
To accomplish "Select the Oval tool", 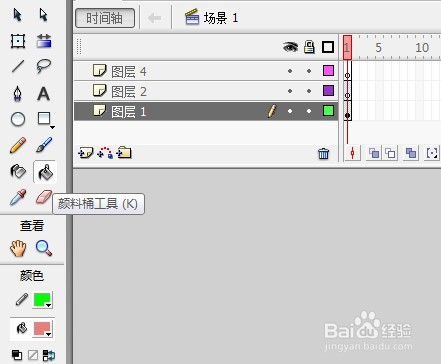I will (18, 119).
